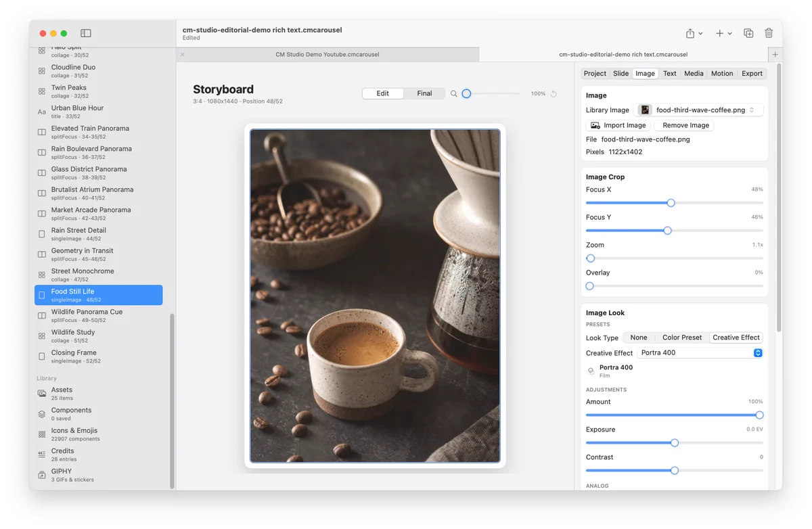Viewport: 812px width, 529px height.
Task: Switch to the CM Studio Demo Youtube tab
Action: (x=327, y=54)
